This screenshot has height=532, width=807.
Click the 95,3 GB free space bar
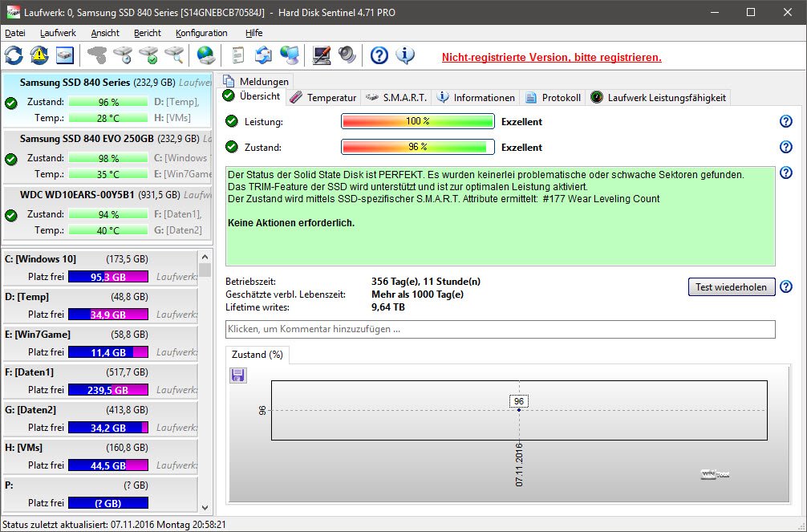click(108, 277)
